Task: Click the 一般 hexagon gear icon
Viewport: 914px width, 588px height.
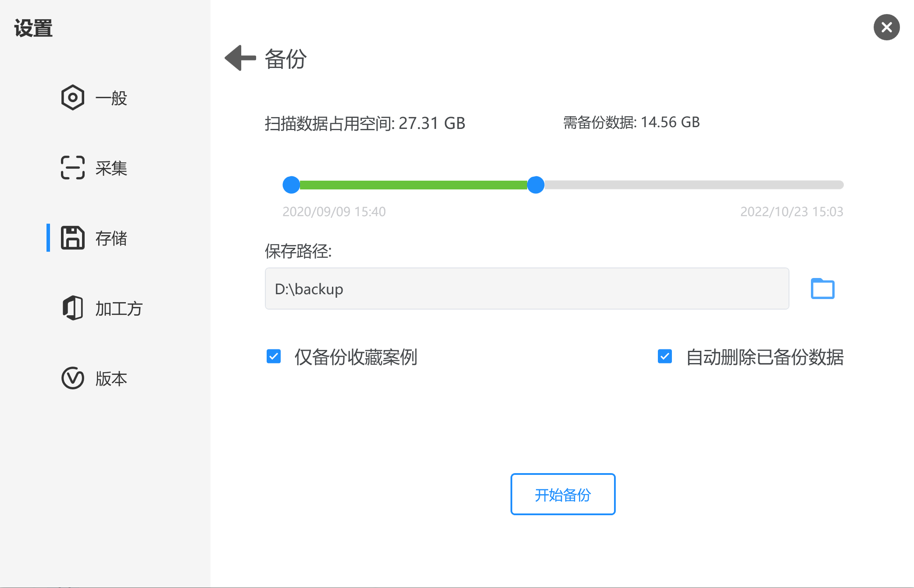Action: pyautogui.click(x=72, y=97)
